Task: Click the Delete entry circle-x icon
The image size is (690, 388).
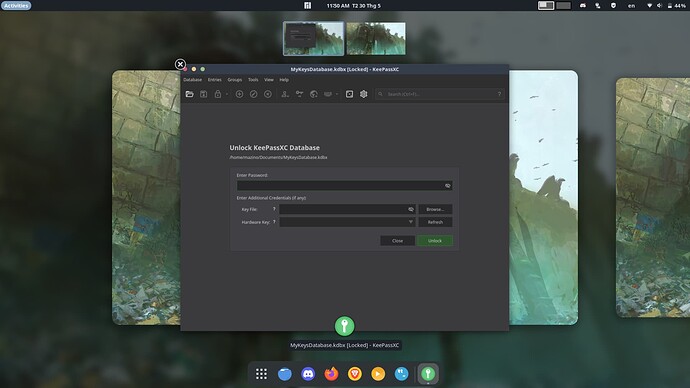Action: 268,94
